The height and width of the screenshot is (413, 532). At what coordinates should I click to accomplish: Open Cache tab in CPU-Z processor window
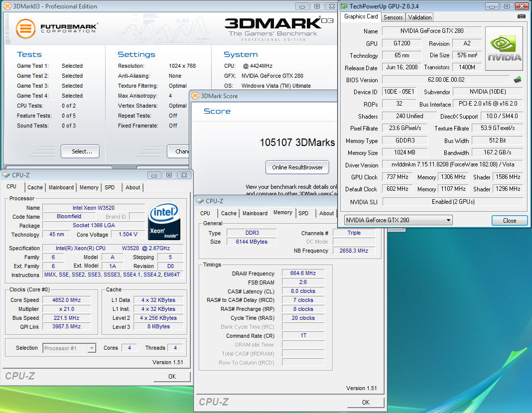[35, 187]
